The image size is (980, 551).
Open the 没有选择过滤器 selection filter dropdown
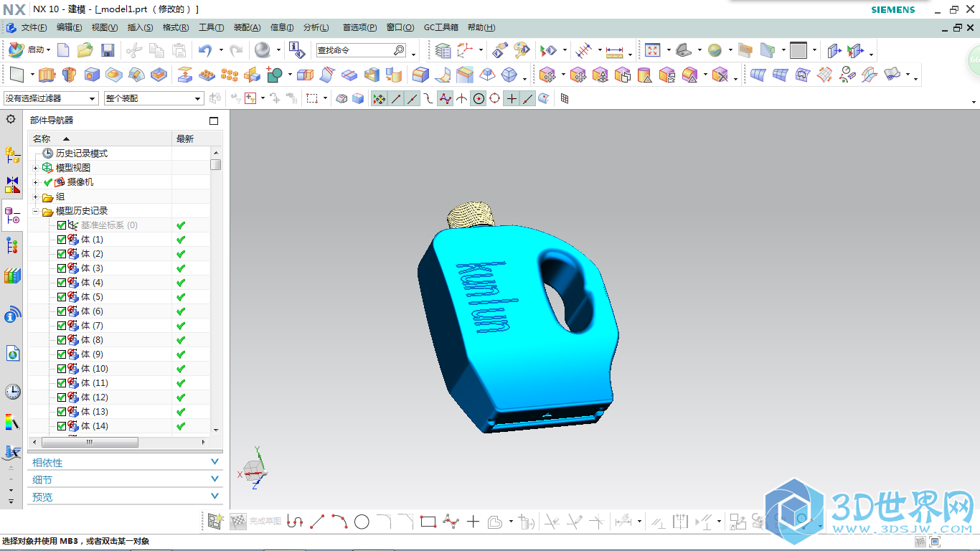click(51, 98)
